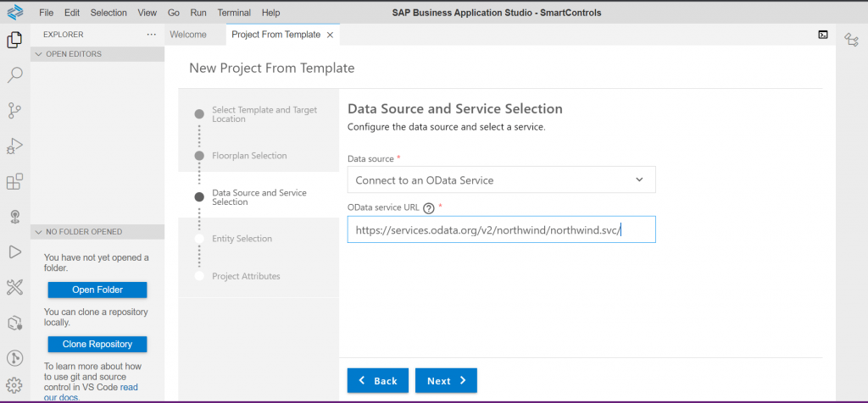Screen dimensions: 868x403
Task: Switch to the Welcome tab
Action: 188,34
